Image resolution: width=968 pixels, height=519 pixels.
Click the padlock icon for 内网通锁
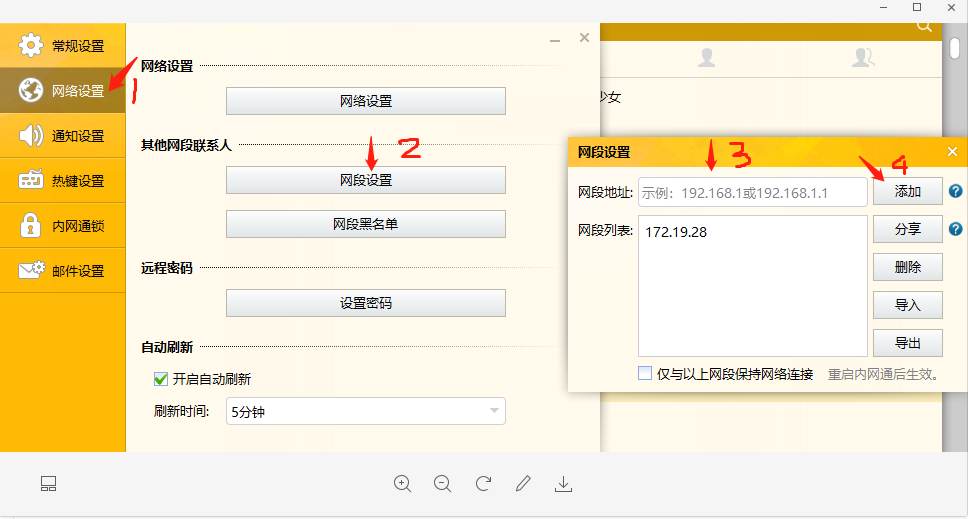coord(30,225)
